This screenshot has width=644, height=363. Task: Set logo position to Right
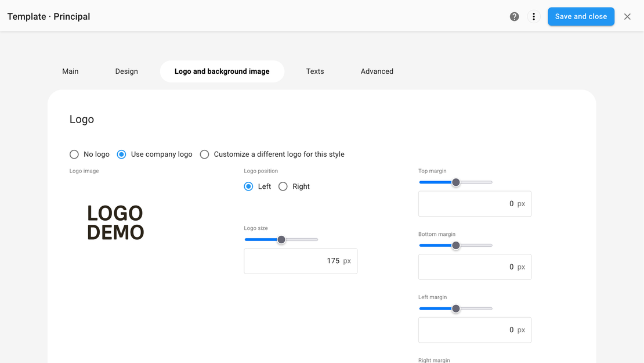(x=283, y=186)
